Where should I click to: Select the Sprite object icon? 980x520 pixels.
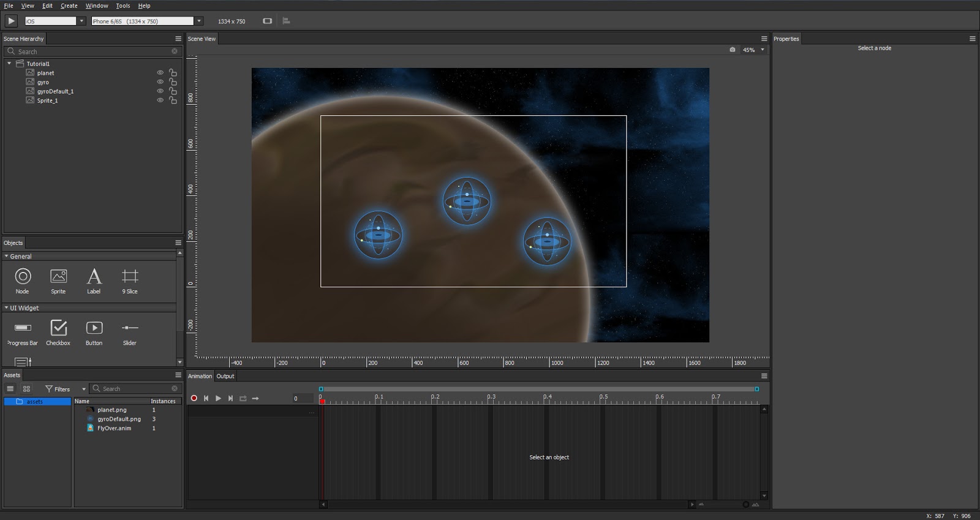coord(58,276)
